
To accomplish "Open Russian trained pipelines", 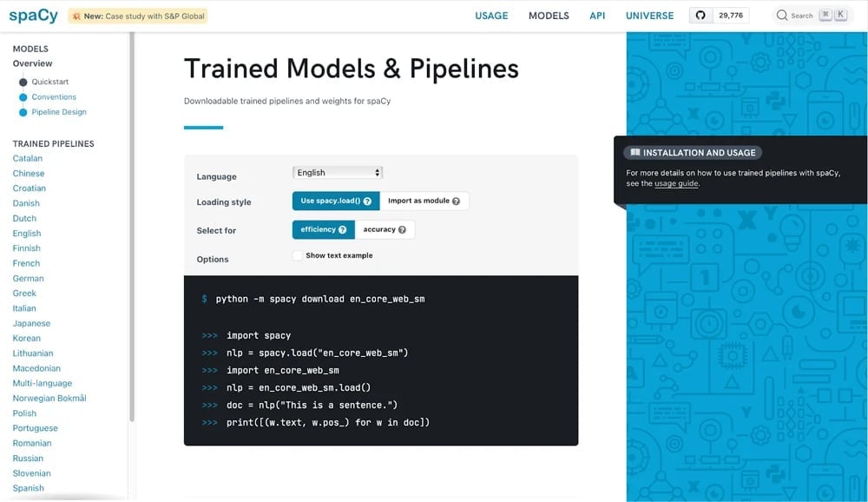I will pos(28,459).
